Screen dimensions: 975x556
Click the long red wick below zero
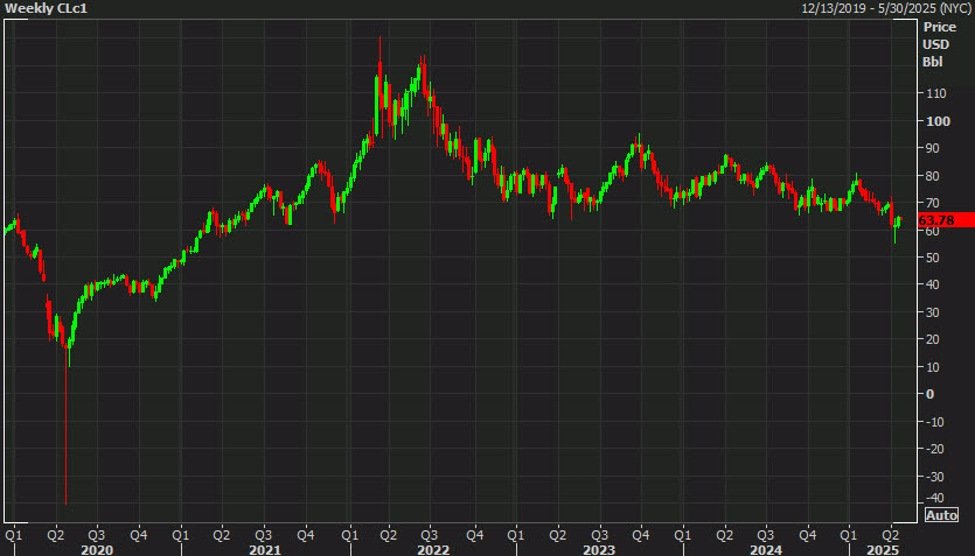66,440
